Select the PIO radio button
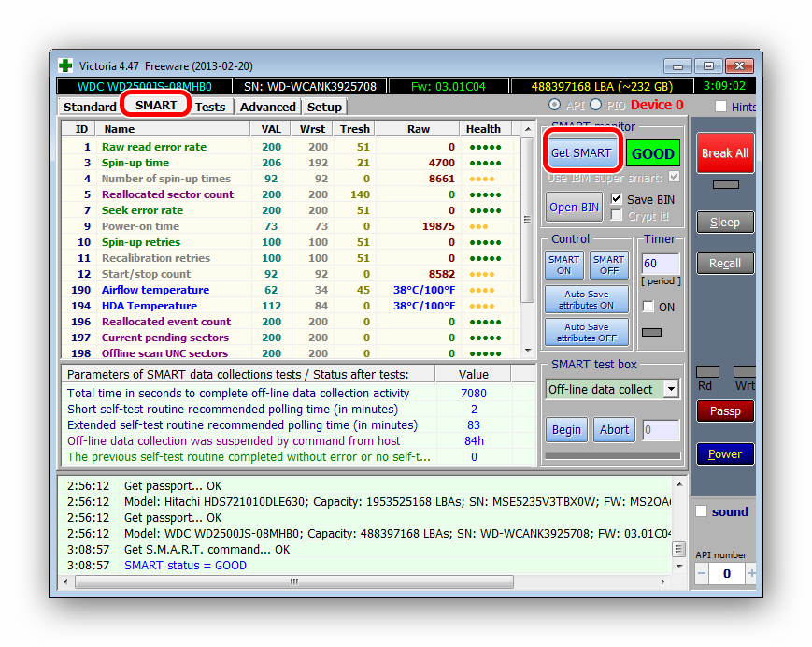The height and width of the screenshot is (647, 812). tap(597, 106)
